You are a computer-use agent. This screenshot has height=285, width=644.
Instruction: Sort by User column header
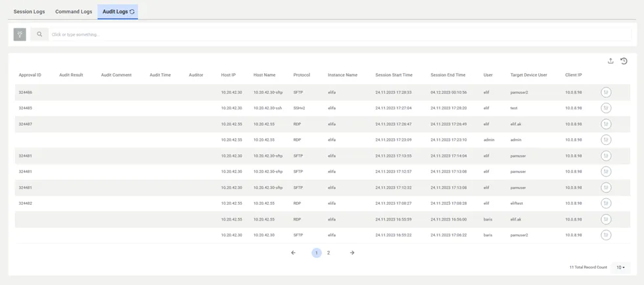click(x=488, y=75)
